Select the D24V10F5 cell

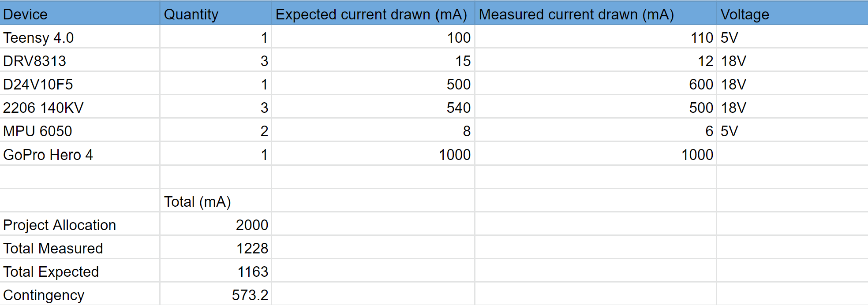coord(79,84)
